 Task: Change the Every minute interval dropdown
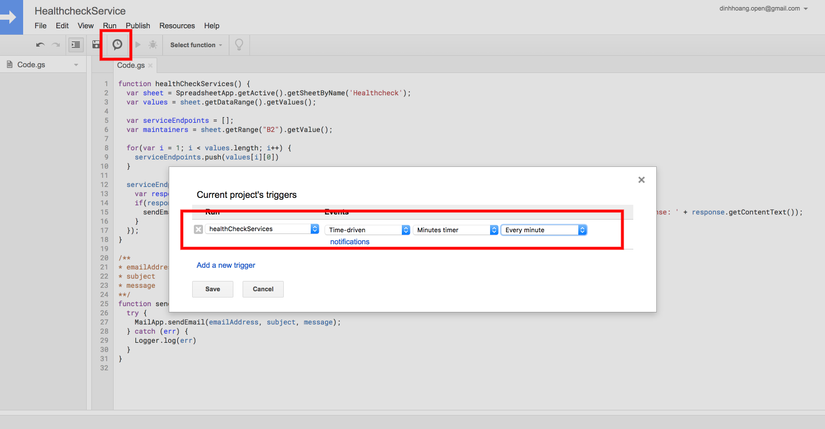[x=544, y=230]
